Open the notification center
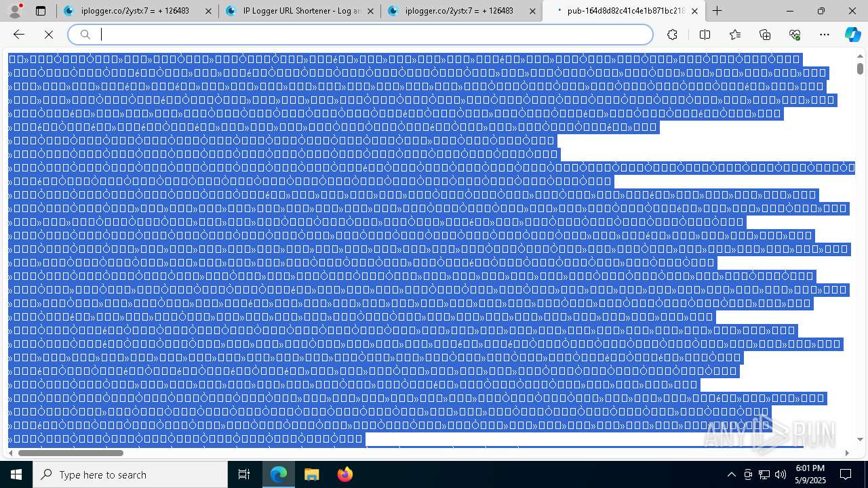The image size is (868, 488). tap(846, 474)
